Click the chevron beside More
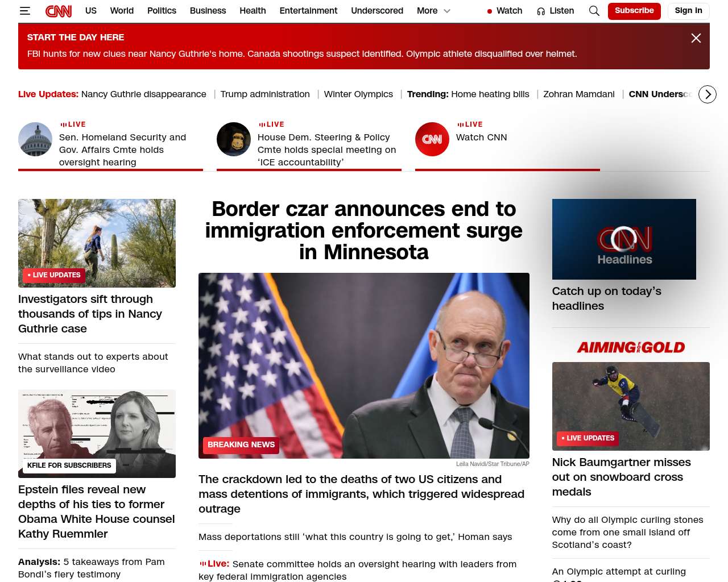This screenshot has height=582, width=728. pos(447,11)
